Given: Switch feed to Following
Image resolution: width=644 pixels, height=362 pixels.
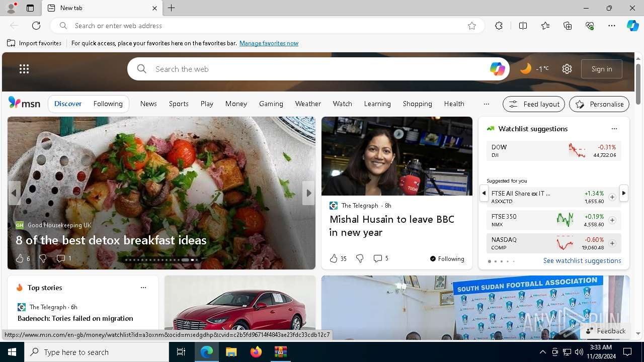Looking at the screenshot, I should tap(108, 104).
